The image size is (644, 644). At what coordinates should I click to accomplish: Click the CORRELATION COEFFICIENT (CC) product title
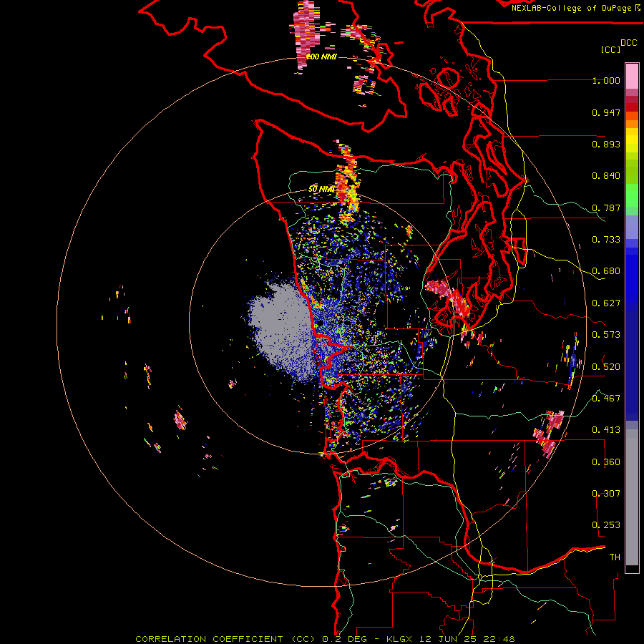(x=225, y=639)
